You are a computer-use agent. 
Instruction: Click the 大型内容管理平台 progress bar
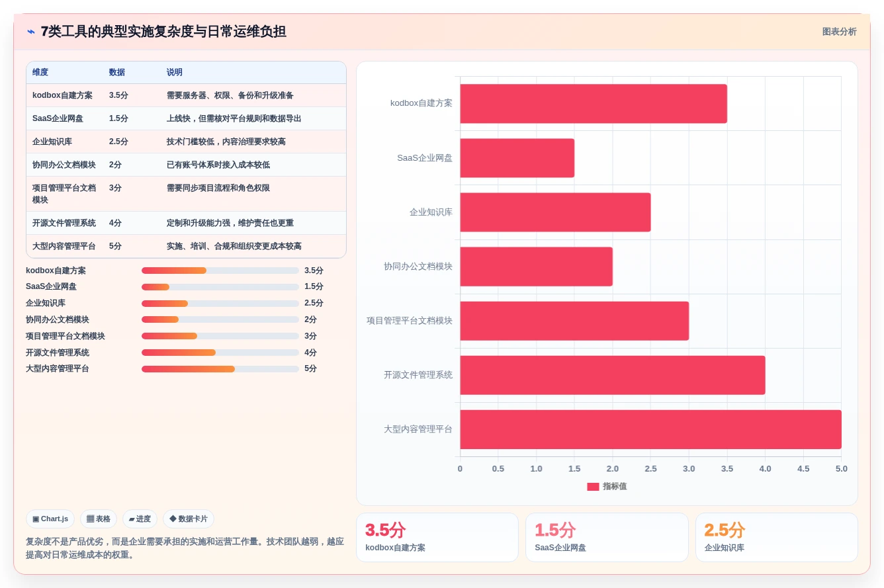[x=220, y=369]
